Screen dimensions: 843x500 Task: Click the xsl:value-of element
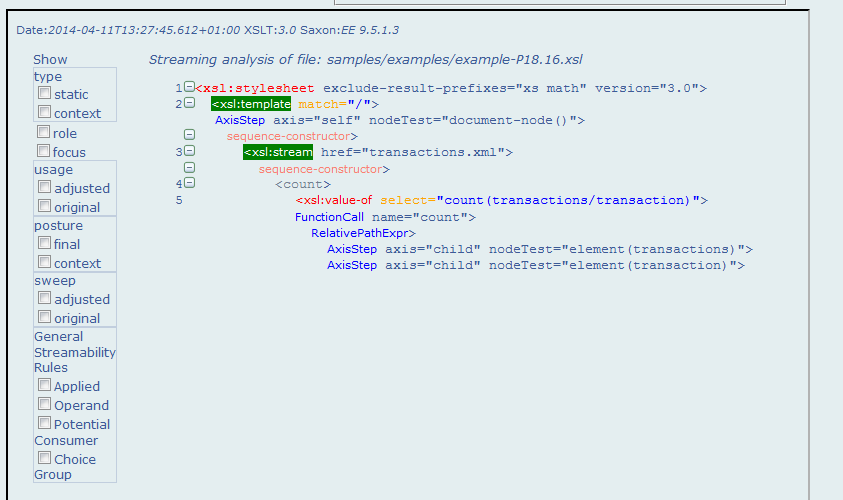[334, 201]
